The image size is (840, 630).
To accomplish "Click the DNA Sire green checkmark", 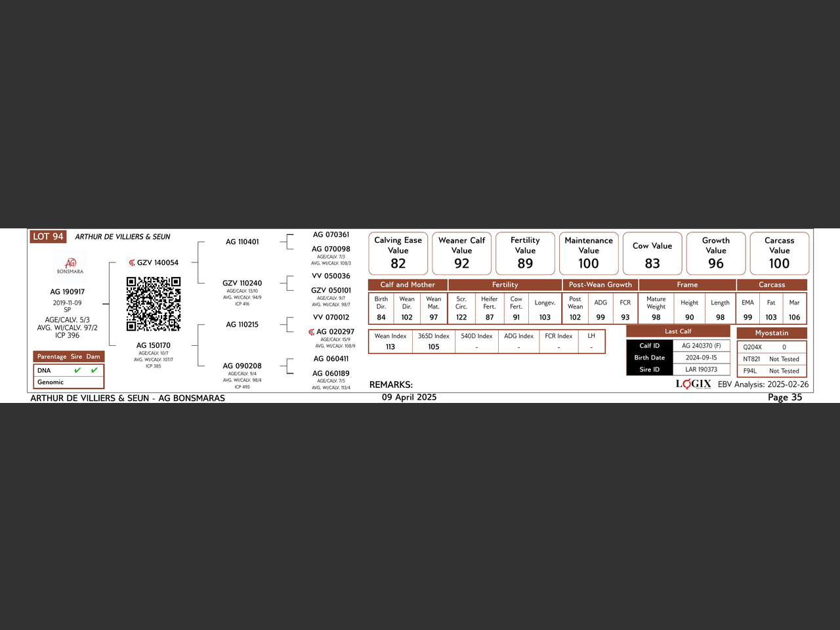I will (x=77, y=370).
